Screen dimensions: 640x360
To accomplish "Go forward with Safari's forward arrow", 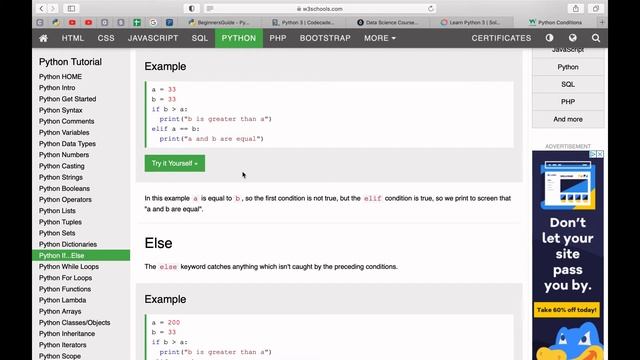I will pyautogui.click(x=53, y=9).
